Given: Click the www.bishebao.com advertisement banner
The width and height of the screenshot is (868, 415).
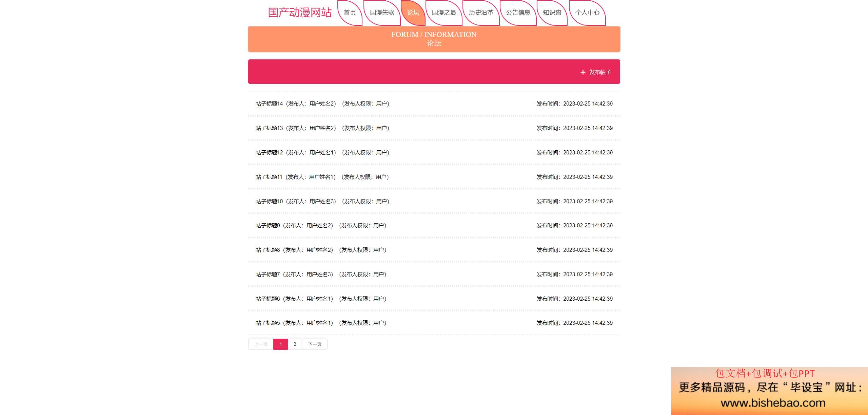Looking at the screenshot, I should [769, 391].
